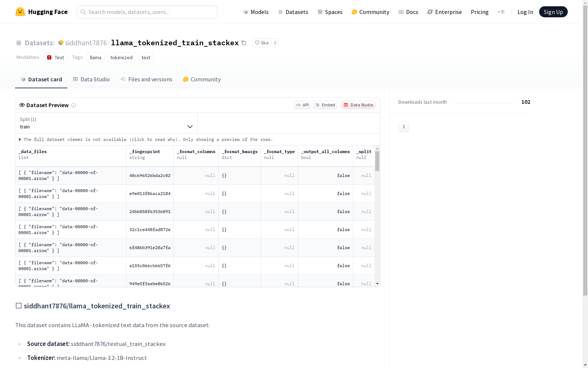Switch to the Data Studio tab
588x368 pixels.
pyautogui.click(x=92, y=79)
